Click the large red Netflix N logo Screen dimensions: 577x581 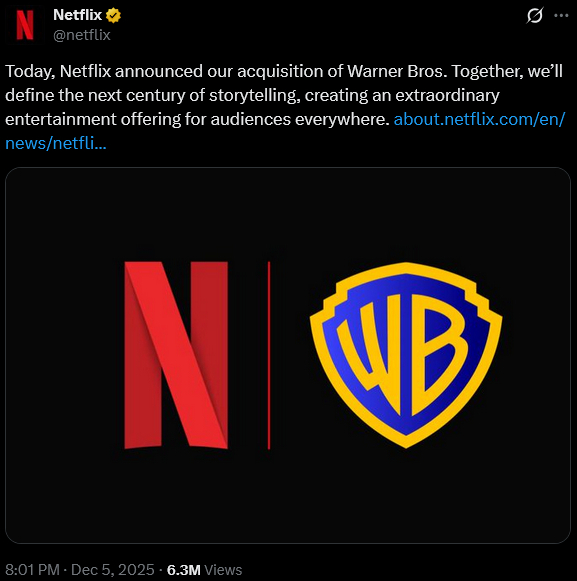click(176, 355)
